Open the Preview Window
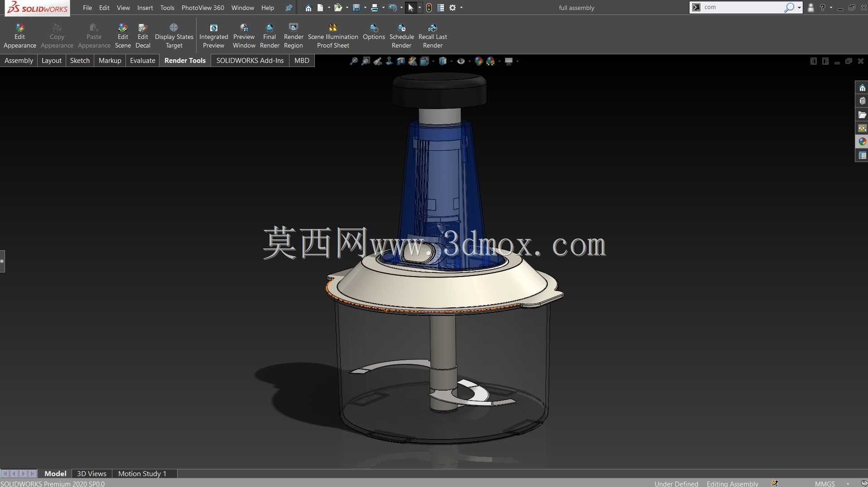The image size is (868, 487). [x=244, y=36]
